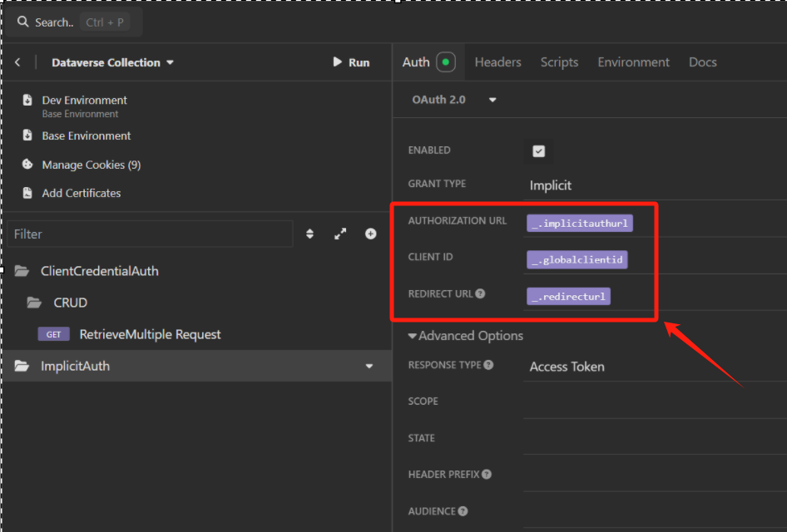Click the ImplicitAuth folder icon
This screenshot has width=787, height=532.
(x=22, y=366)
